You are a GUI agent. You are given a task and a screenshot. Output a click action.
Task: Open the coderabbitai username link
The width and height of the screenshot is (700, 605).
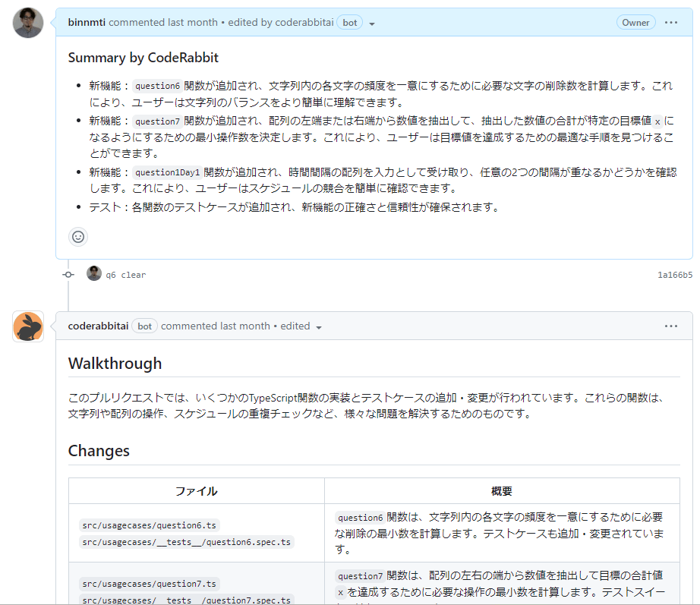98,326
